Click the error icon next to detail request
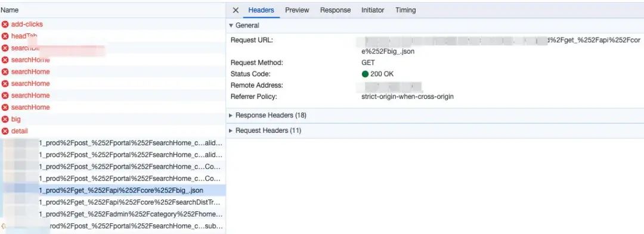644x234 pixels. pos(5,131)
